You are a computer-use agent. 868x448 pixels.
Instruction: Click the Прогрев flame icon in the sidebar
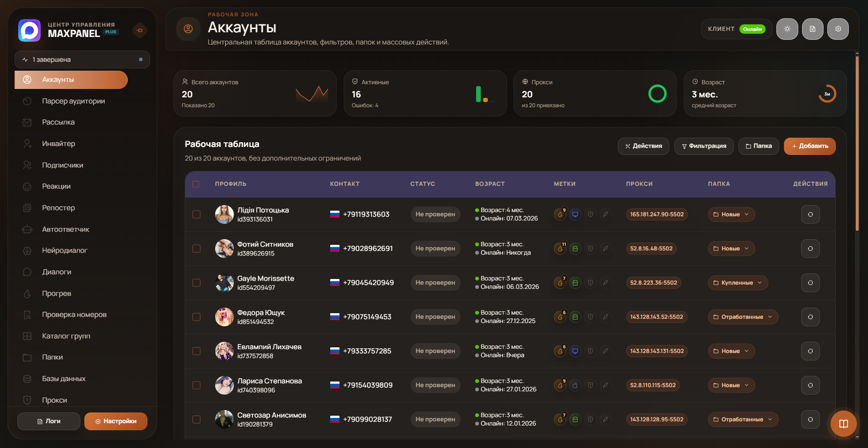click(x=27, y=294)
